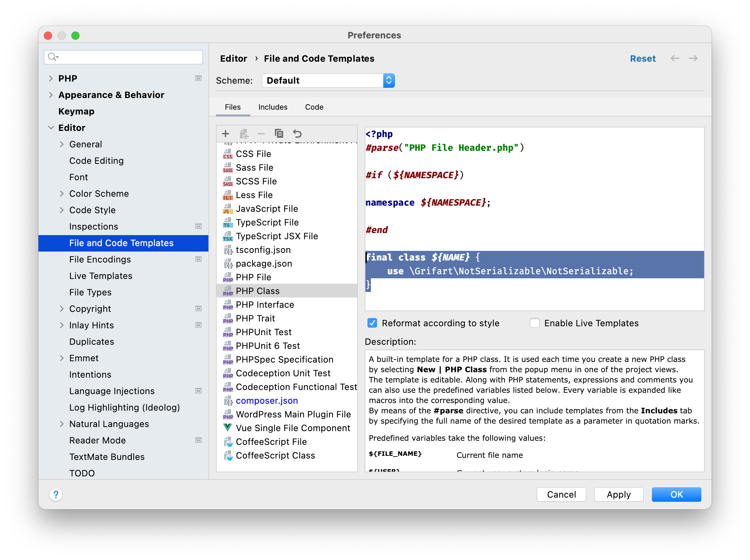The image size is (750, 560).
Task: Click the Reset link
Action: point(642,59)
